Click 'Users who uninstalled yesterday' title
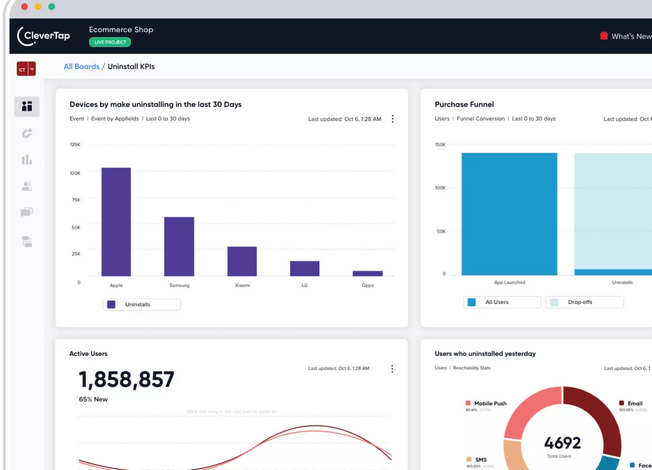 [485, 354]
